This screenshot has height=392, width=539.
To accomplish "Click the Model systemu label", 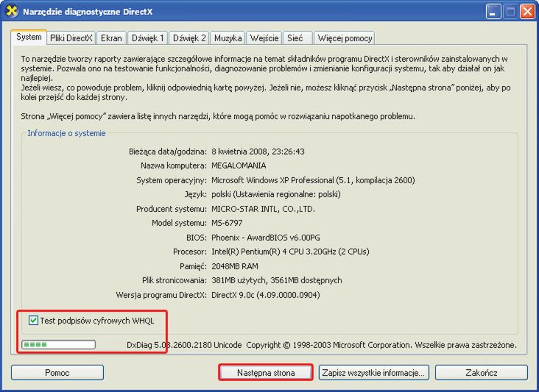I will click(179, 223).
